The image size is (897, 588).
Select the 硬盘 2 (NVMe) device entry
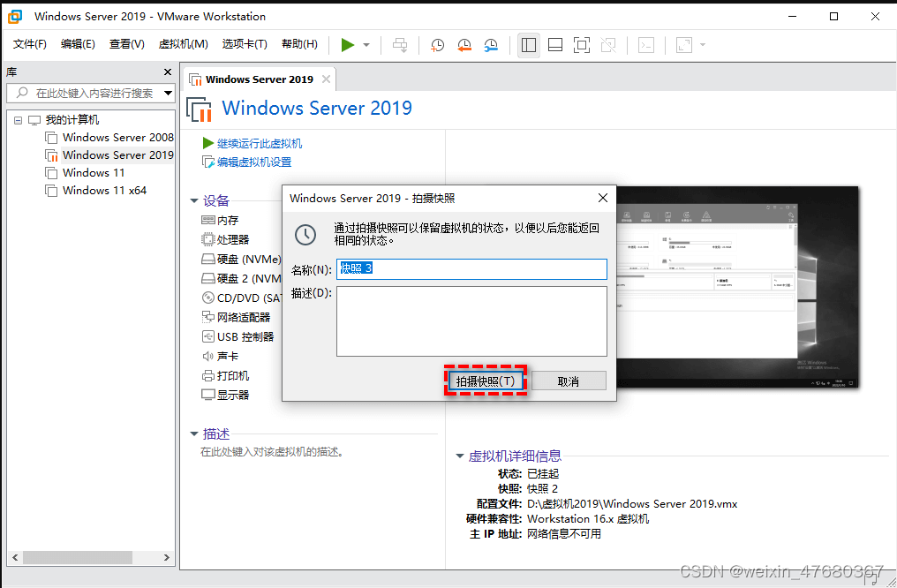point(241,279)
